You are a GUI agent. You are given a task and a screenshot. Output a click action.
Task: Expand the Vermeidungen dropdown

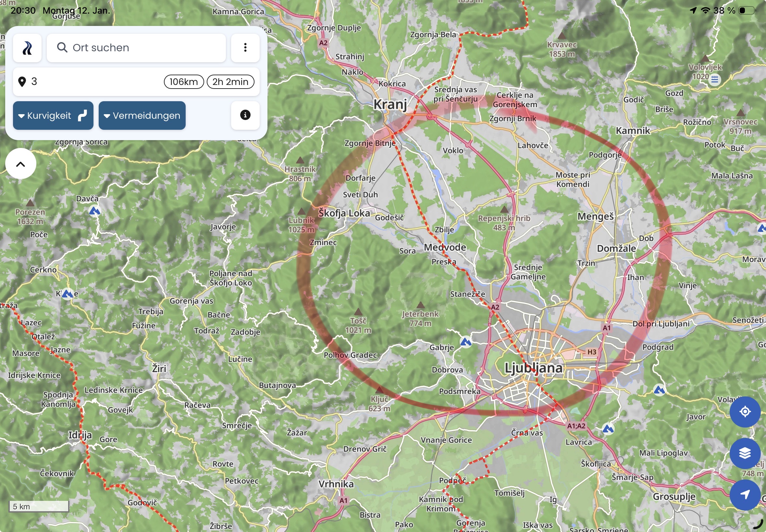[x=142, y=116]
